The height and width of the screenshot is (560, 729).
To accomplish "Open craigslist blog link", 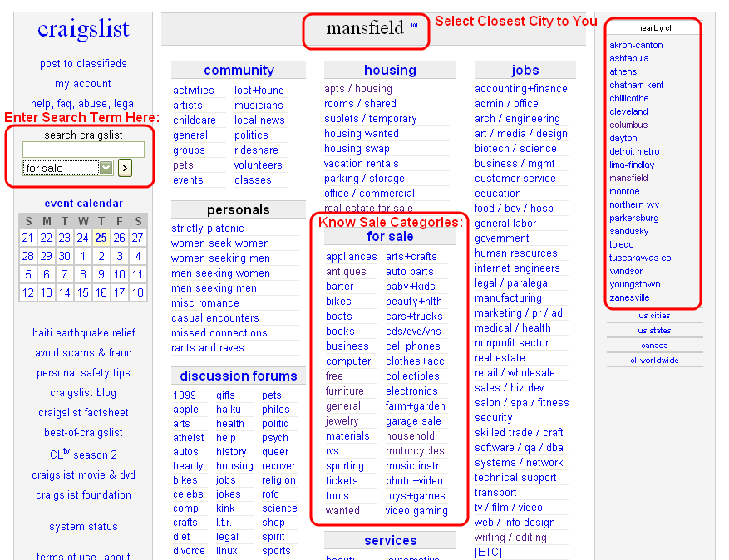I will point(83,393).
